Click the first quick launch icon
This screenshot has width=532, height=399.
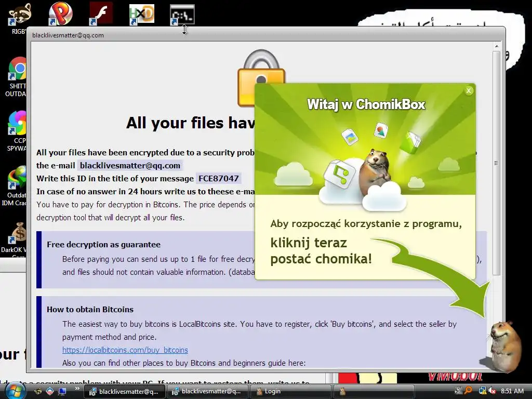click(38, 391)
